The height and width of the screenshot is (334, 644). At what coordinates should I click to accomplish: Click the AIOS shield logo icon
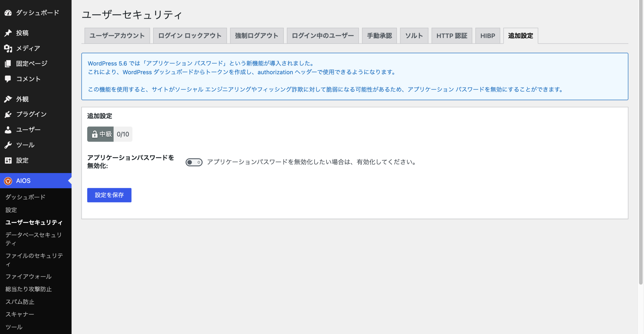(8, 181)
